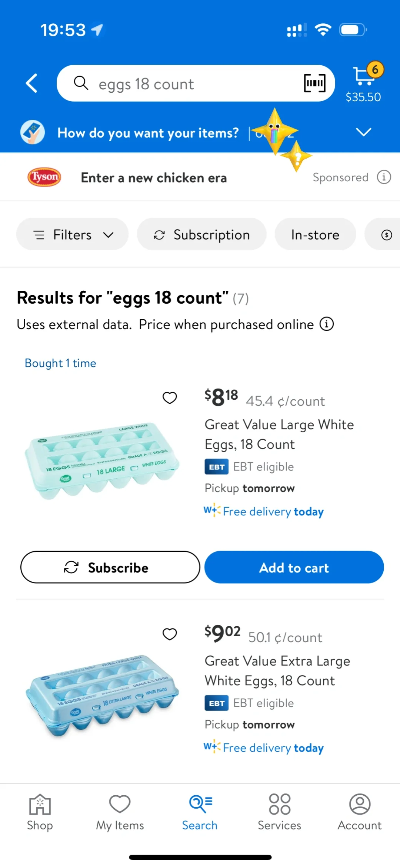400x868 pixels.
Task: Tap the dollar-sign filter chip icon
Action: [387, 235]
